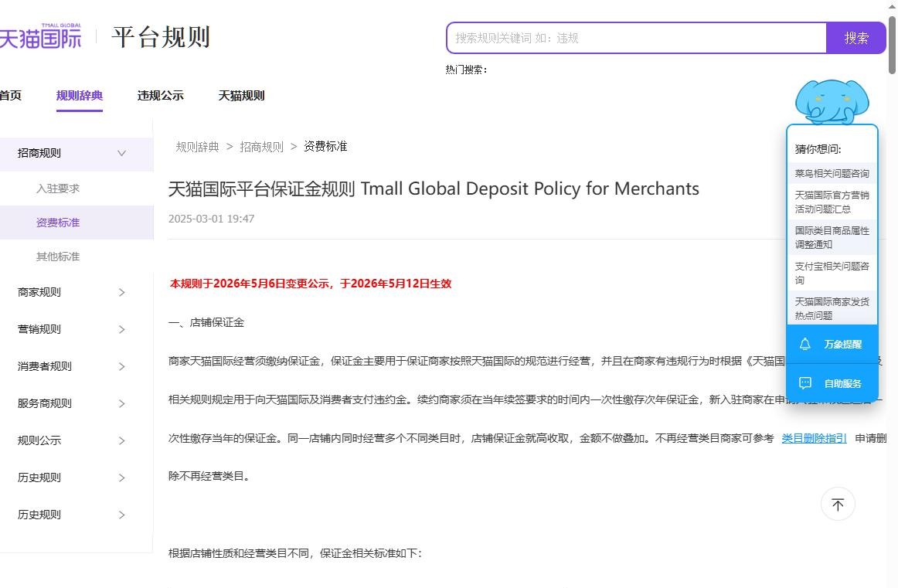
Task: Click the 消费者规则 sidebar label
Action: pos(45,366)
